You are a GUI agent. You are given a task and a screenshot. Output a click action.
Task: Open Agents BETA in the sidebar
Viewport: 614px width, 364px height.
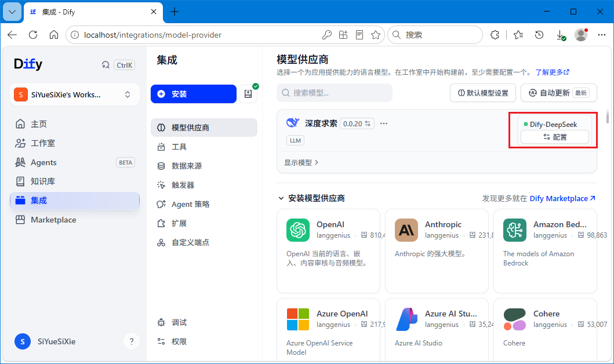point(75,162)
